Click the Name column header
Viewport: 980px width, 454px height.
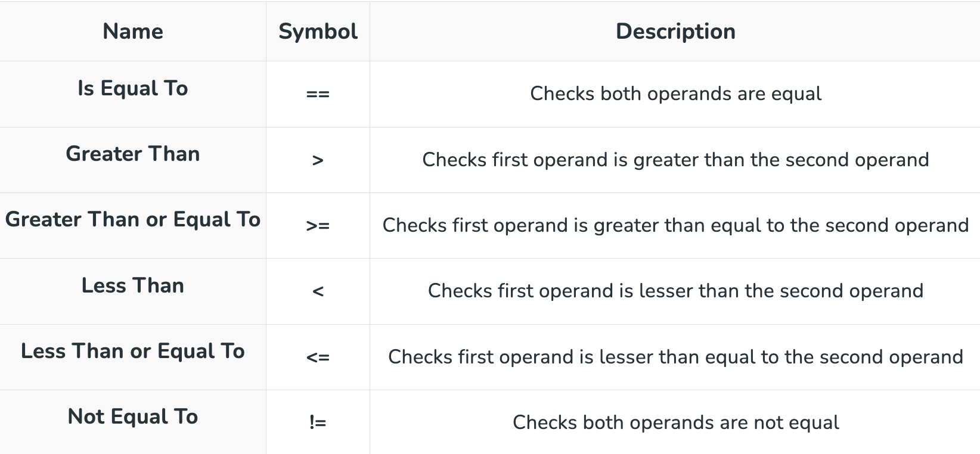(133, 32)
